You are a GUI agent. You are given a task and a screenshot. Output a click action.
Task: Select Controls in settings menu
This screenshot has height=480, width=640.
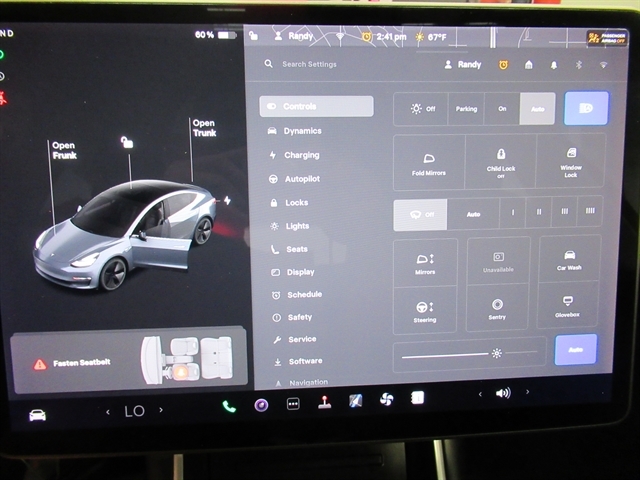316,107
